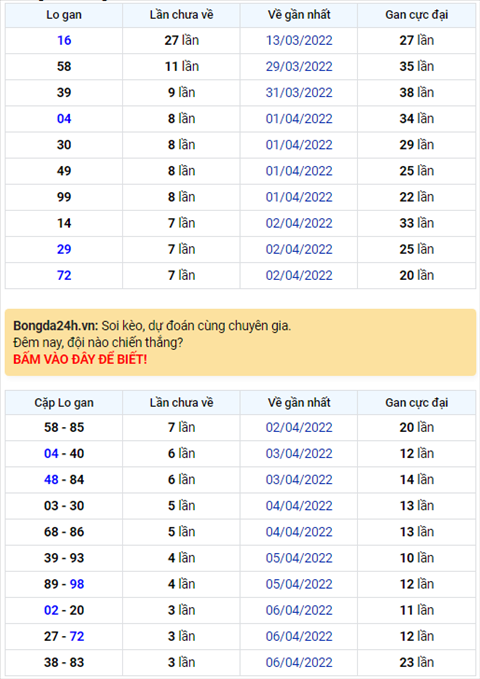Open 04/04/2022 date in row 68 - 86

pos(299,532)
